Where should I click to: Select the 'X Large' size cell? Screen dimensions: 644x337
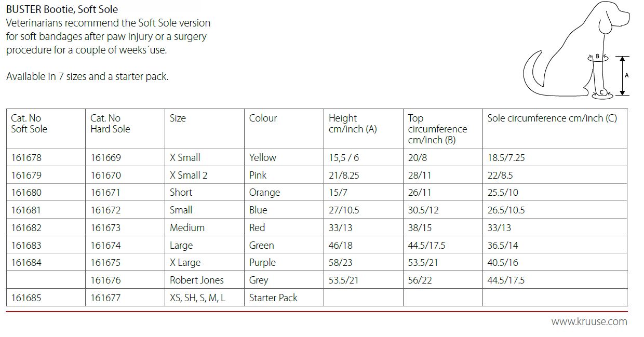pos(185,263)
